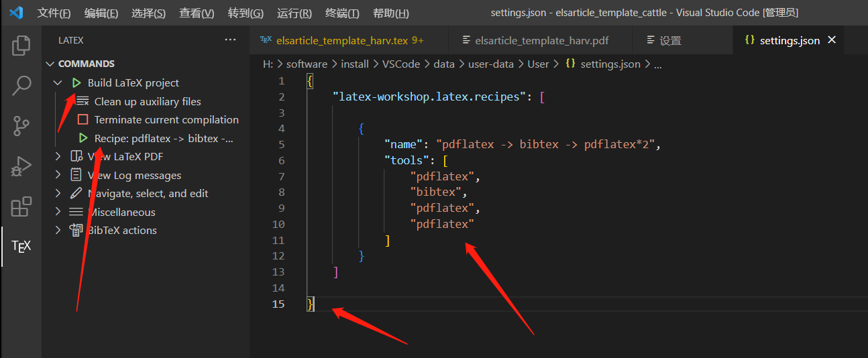Click the "tools" key on line 6

406,160
